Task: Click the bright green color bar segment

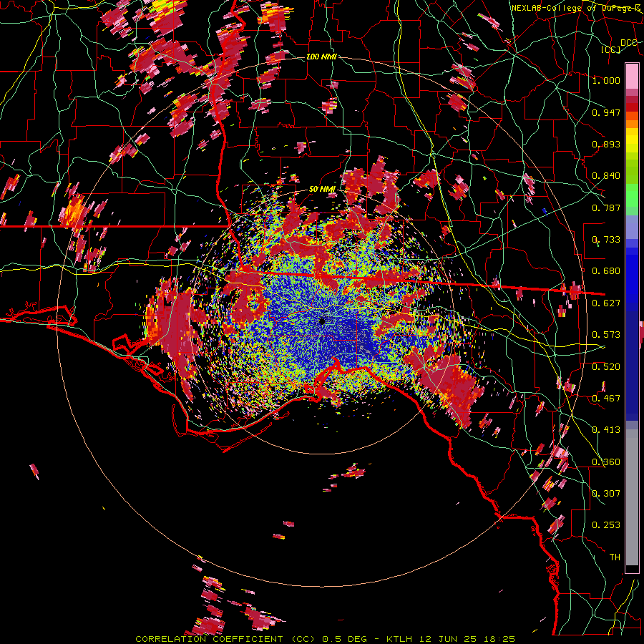Action: tap(632, 195)
